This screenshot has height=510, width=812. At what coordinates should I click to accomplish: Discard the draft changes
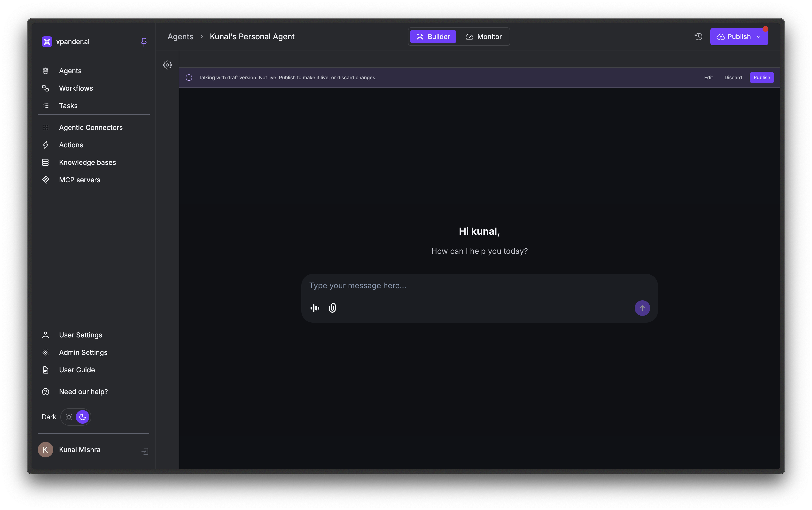(x=733, y=77)
